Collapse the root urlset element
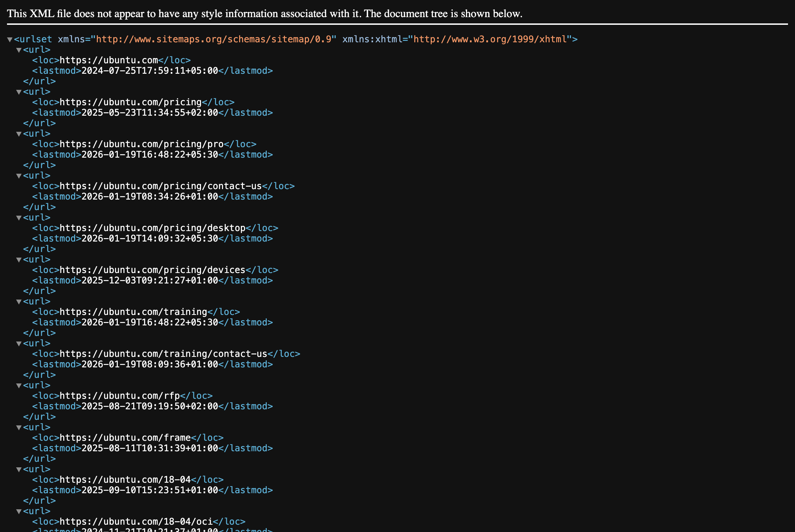Screen dimensions: 795x532 (10, 39)
